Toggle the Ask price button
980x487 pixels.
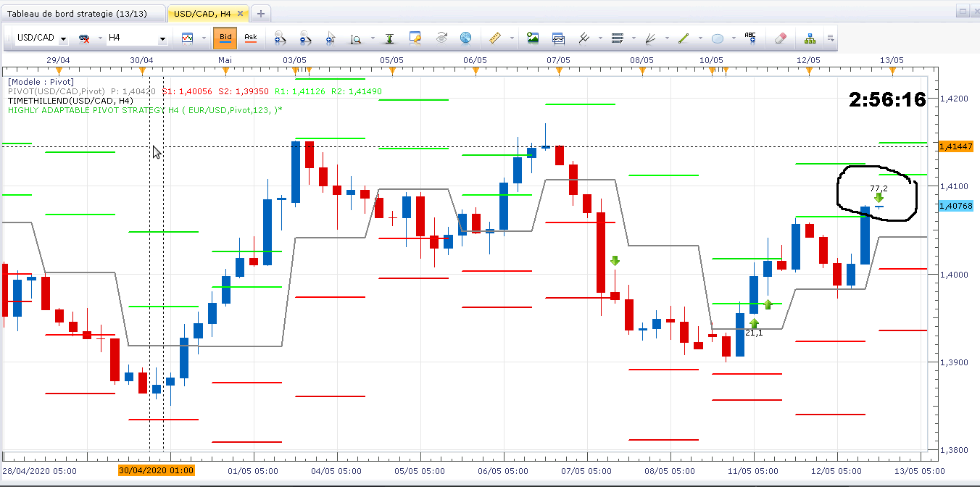point(251,38)
